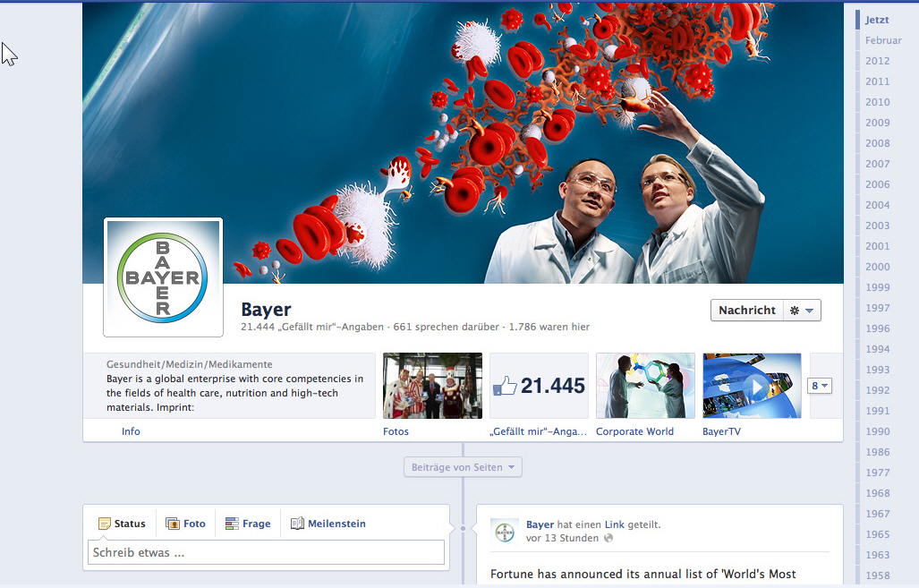
Task: Jump to 1996 on the timeline
Action: tap(877, 328)
